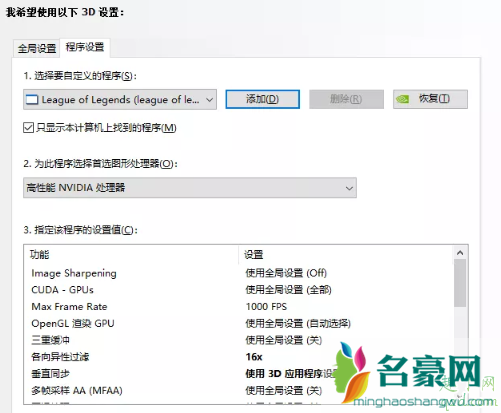Toggle 只显示本计算机上找到的程序 checkbox
This screenshot has width=501, height=413.
tap(28, 128)
